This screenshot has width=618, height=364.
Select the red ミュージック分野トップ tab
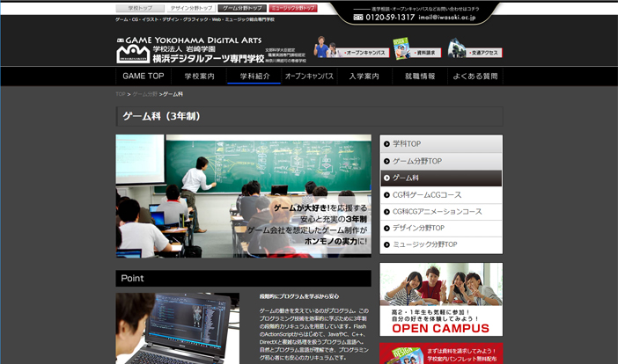click(294, 8)
